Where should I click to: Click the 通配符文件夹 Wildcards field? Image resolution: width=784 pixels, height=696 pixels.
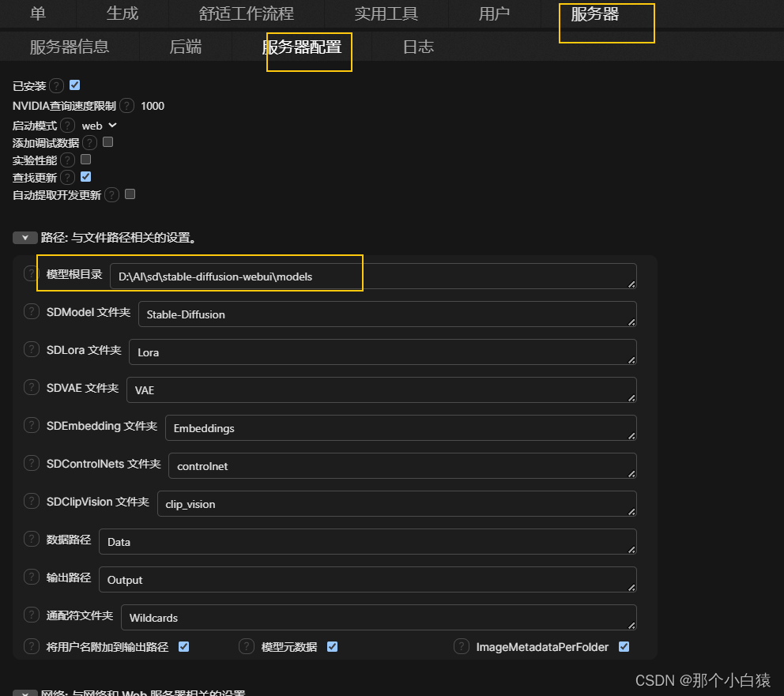pyautogui.click(x=379, y=618)
